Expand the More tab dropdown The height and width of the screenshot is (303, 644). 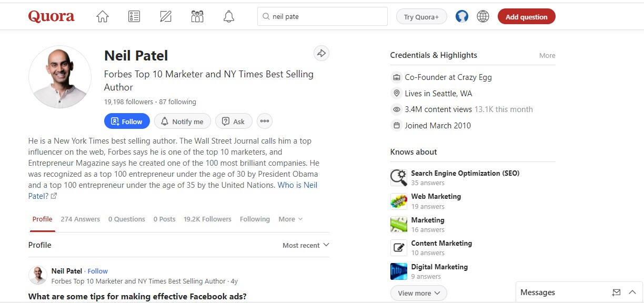click(290, 219)
